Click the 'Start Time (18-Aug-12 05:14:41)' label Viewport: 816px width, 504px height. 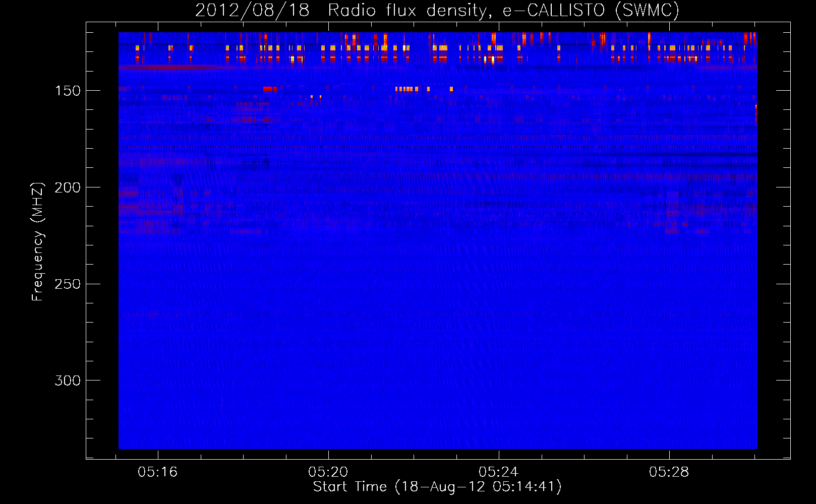(437, 487)
